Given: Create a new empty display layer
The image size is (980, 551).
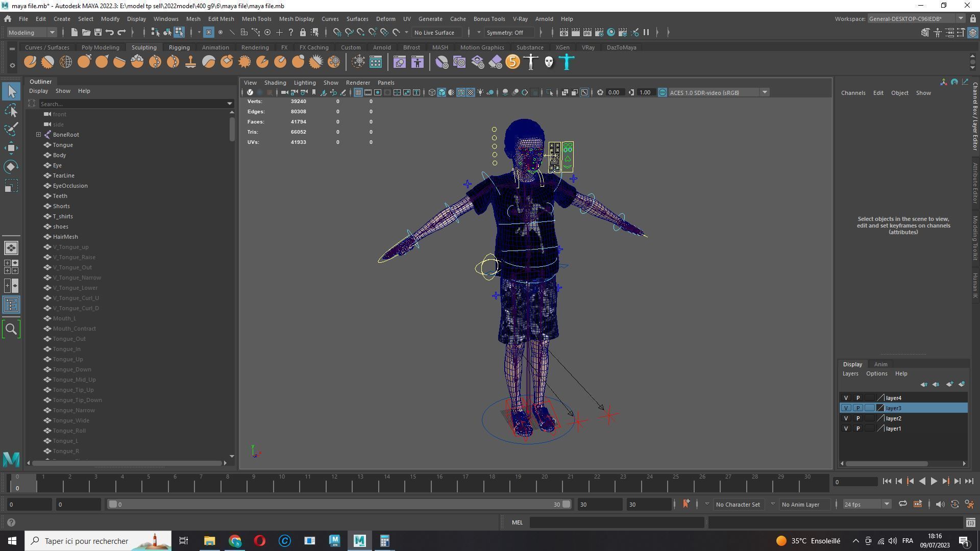Looking at the screenshot, I should click(949, 384).
